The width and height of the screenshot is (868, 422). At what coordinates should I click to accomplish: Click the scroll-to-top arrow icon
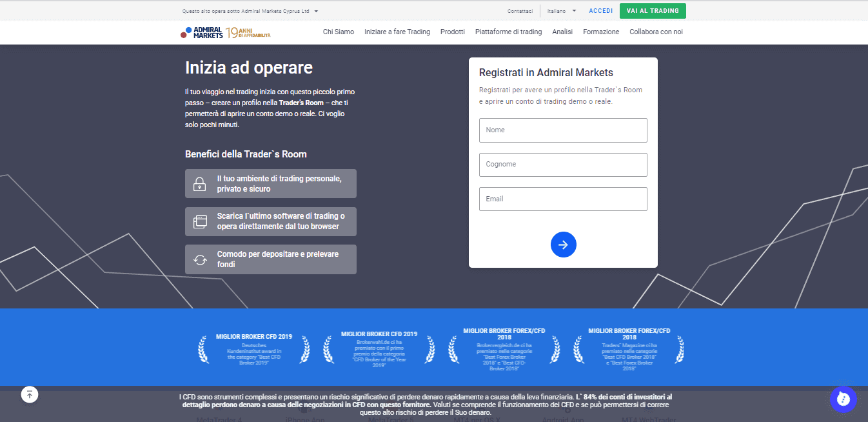coord(30,394)
